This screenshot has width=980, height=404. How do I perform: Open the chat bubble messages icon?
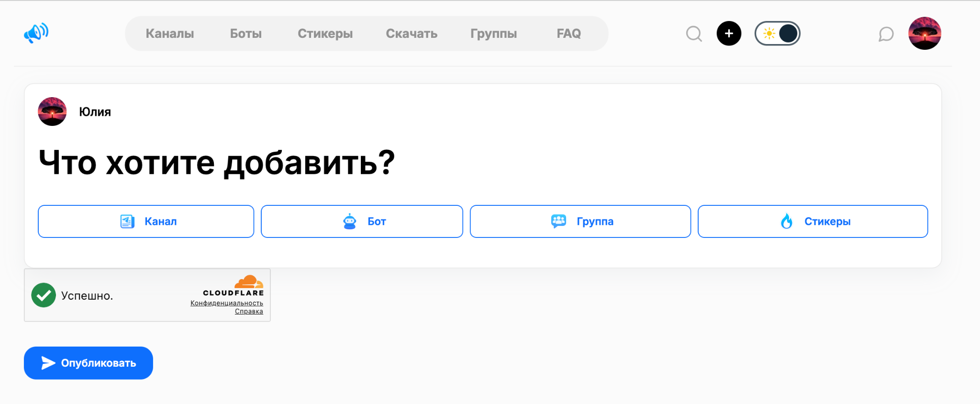tap(885, 34)
